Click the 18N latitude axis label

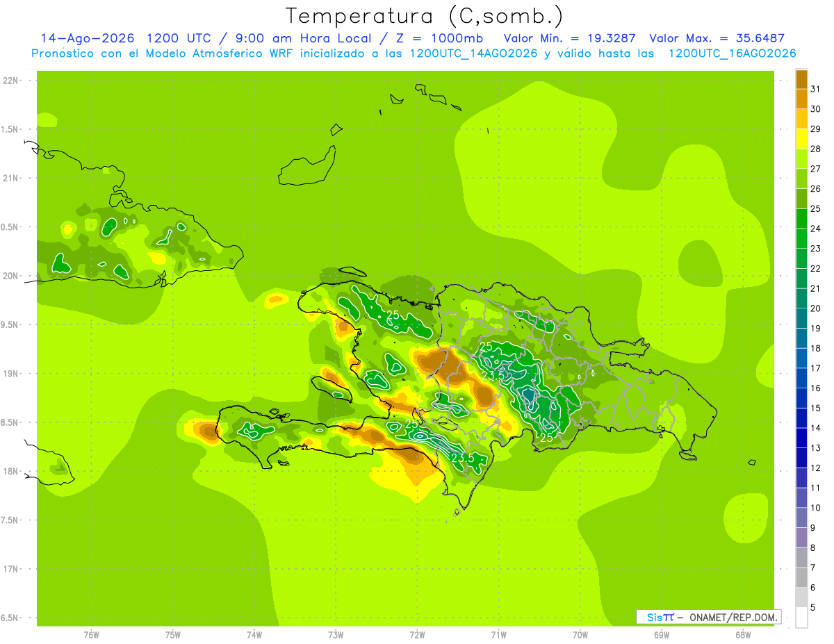pos(10,471)
